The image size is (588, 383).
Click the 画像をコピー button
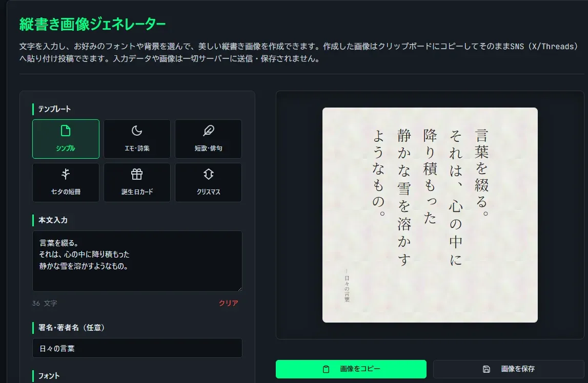tap(351, 369)
